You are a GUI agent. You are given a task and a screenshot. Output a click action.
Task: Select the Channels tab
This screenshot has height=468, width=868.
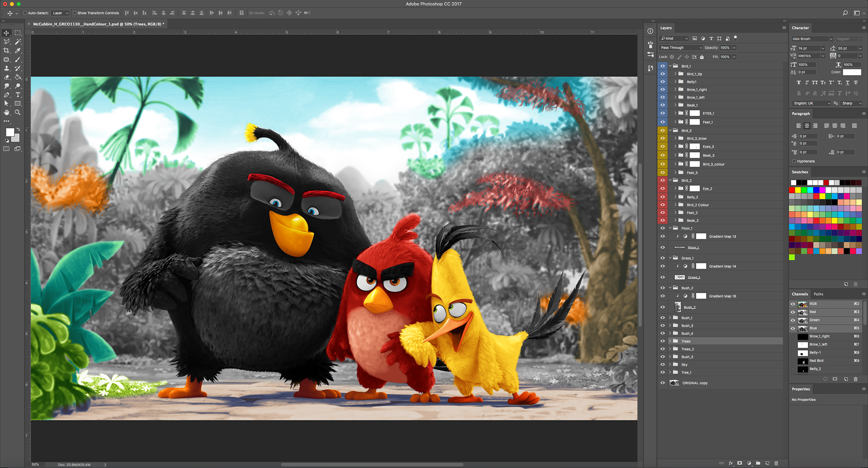(800, 294)
